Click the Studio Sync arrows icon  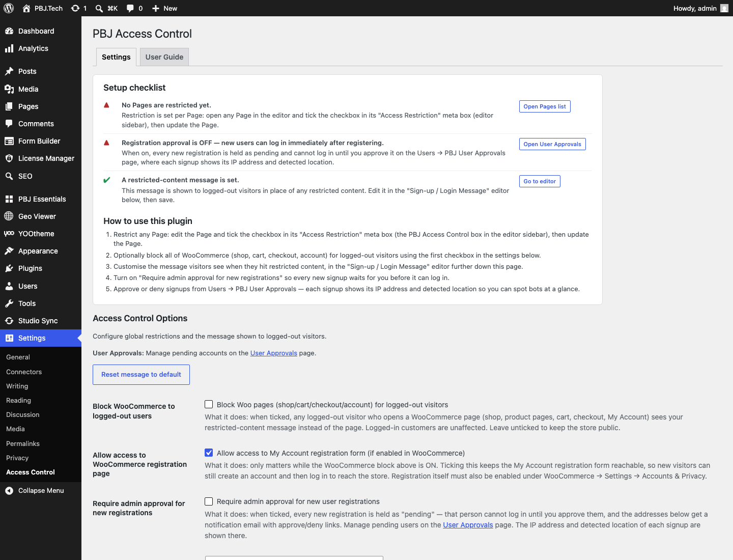[9, 321]
